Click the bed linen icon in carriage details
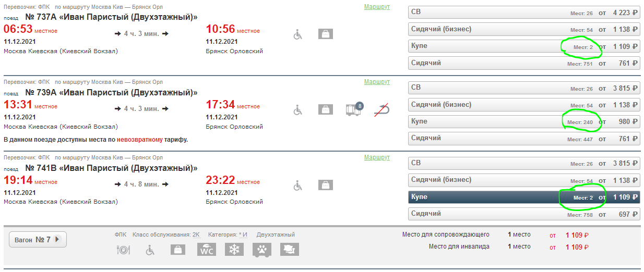The image size is (644, 272). coord(290,250)
